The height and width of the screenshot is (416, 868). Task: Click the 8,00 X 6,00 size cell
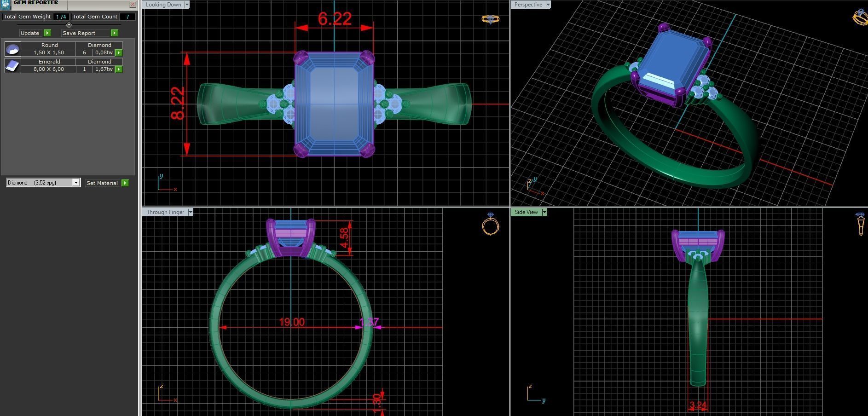pyautogui.click(x=49, y=69)
